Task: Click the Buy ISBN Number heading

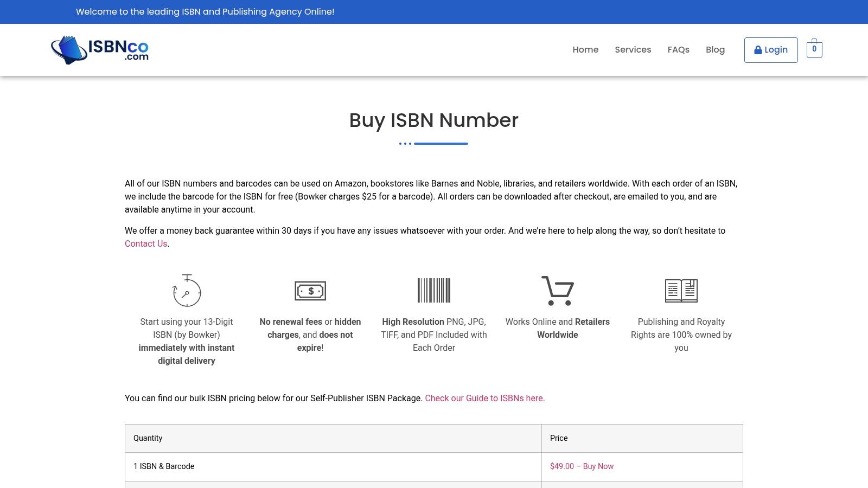Action: 434,120
